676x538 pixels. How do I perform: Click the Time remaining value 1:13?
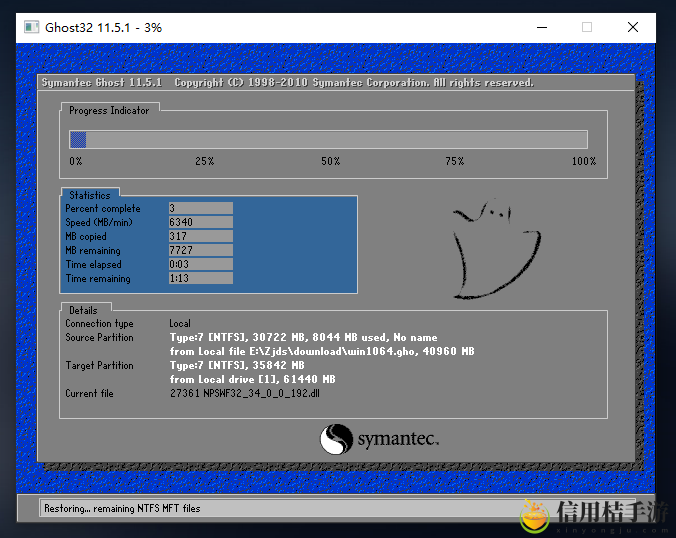(201, 278)
